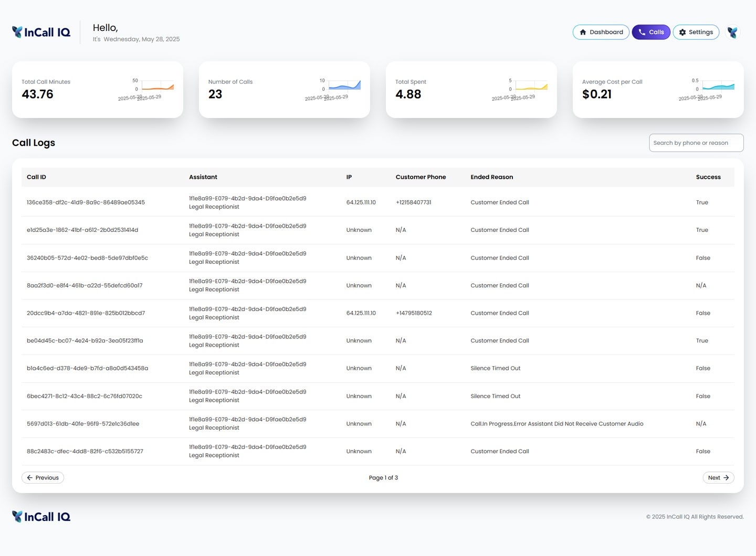Image resolution: width=756 pixels, height=556 pixels.
Task: Click the home icon in Dashboard button
Action: [583, 33]
